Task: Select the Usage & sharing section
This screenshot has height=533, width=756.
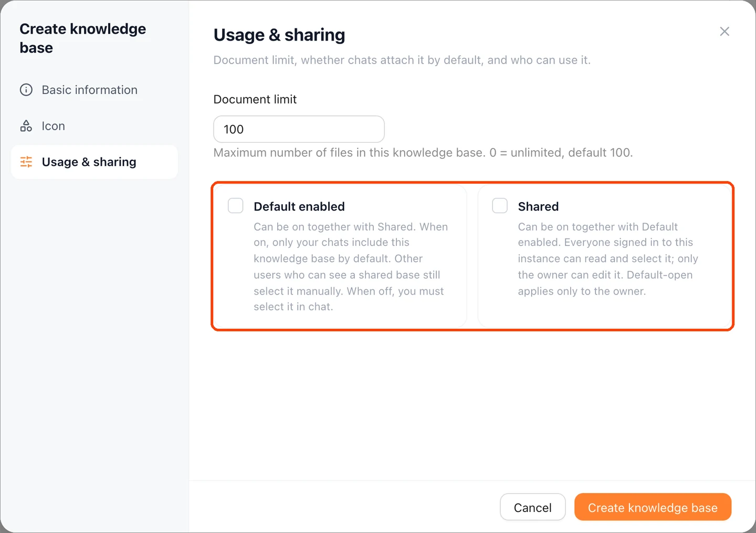Action: click(94, 162)
